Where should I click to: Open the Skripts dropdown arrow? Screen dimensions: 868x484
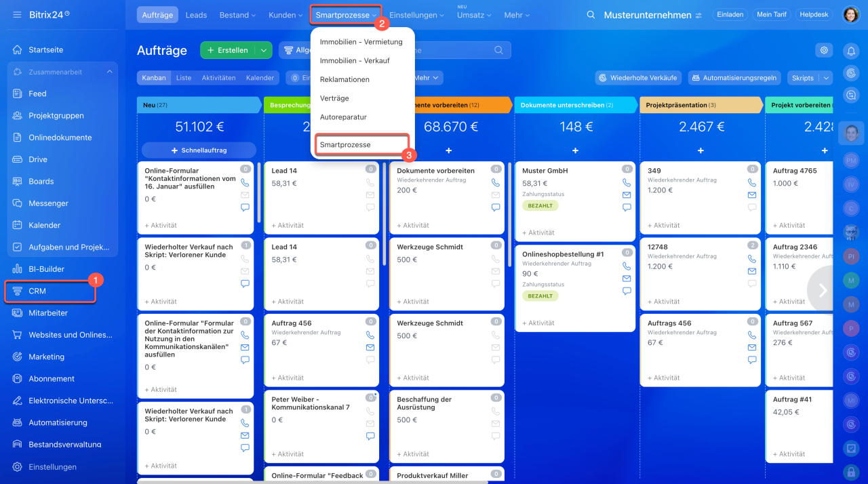(825, 78)
